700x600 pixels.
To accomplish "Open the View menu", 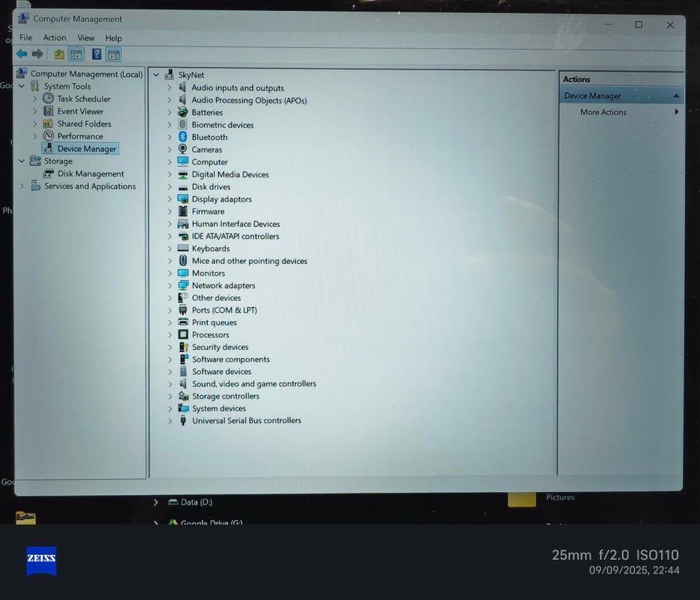I will pyautogui.click(x=86, y=38).
